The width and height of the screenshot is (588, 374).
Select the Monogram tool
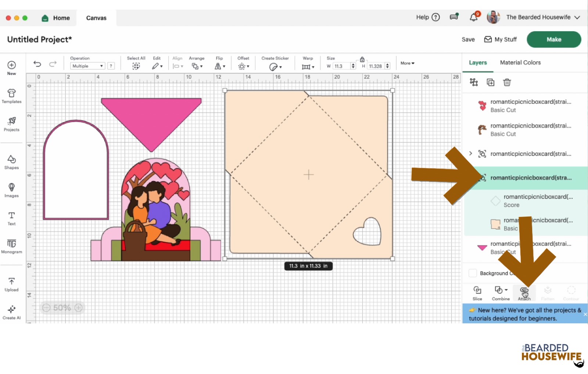tap(11, 246)
